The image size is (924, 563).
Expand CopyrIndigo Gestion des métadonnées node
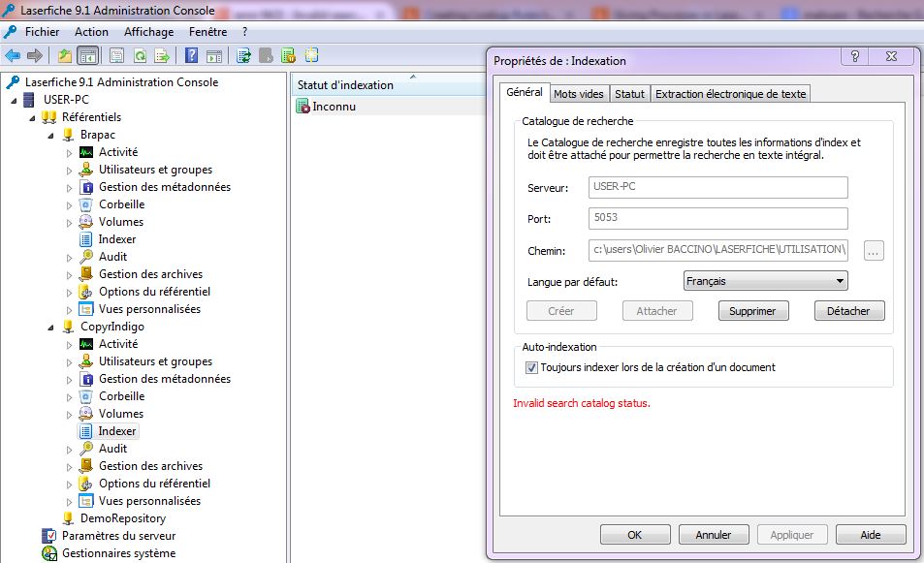pyautogui.click(x=69, y=380)
